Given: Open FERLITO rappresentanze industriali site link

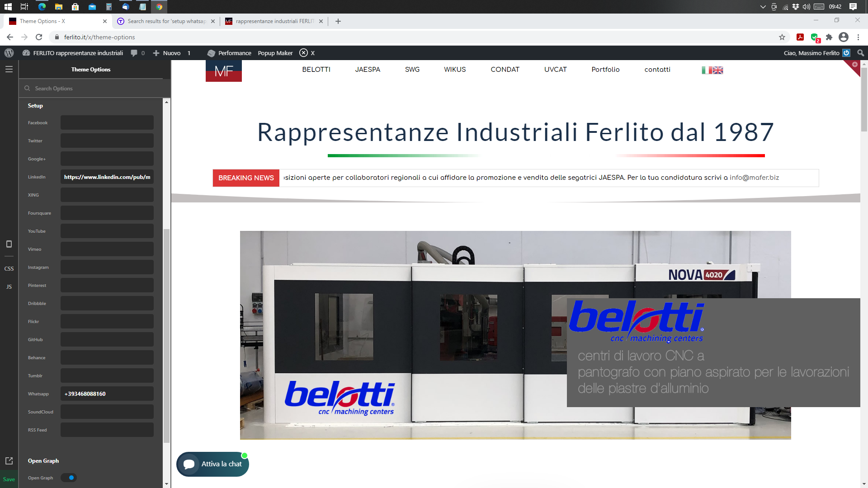Looking at the screenshot, I should coord(72,53).
